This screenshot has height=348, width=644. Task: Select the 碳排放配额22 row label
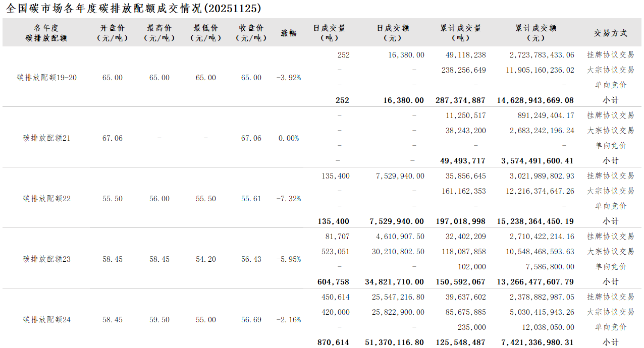47,199
